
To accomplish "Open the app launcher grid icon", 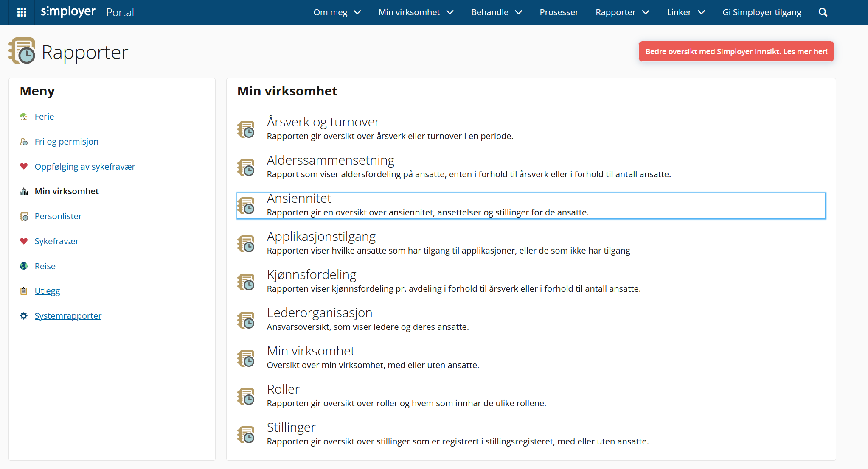I will (22, 12).
